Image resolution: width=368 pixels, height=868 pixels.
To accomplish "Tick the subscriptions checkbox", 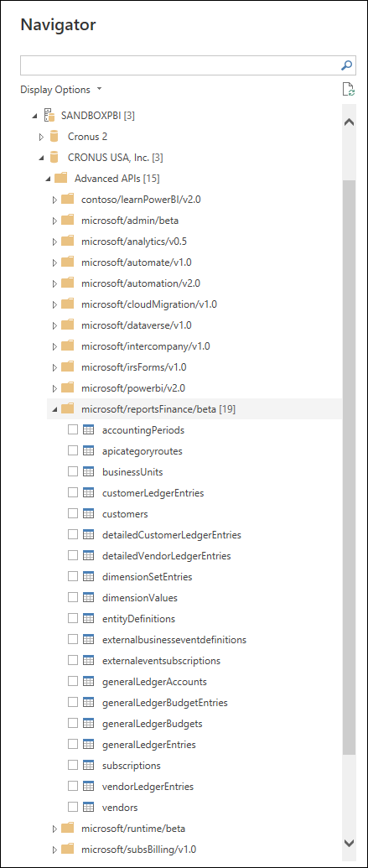I will 73,766.
